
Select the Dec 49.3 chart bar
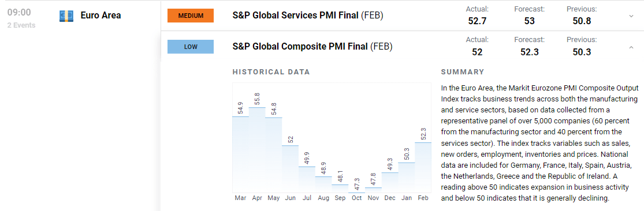[x=390, y=182]
